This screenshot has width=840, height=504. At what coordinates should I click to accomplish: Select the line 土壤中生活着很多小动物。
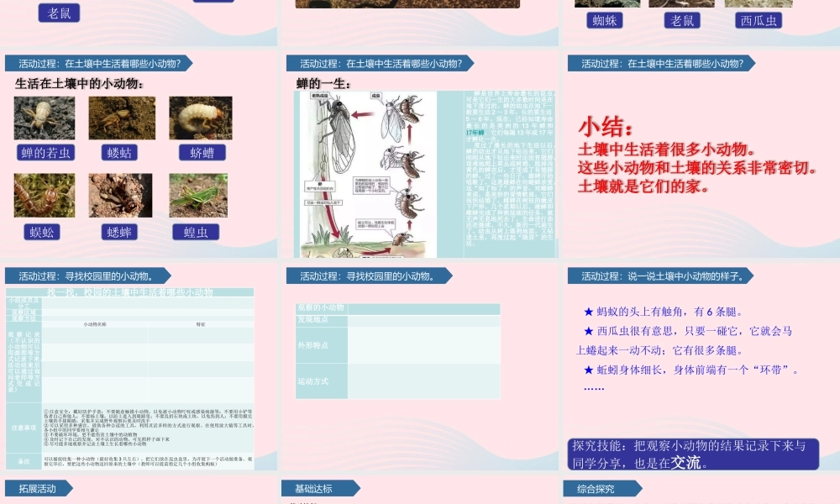tap(667, 150)
